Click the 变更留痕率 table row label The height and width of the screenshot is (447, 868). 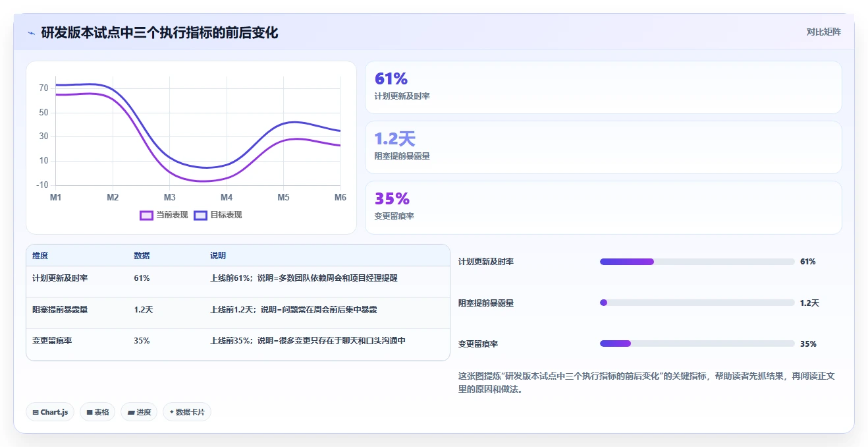(x=52, y=341)
